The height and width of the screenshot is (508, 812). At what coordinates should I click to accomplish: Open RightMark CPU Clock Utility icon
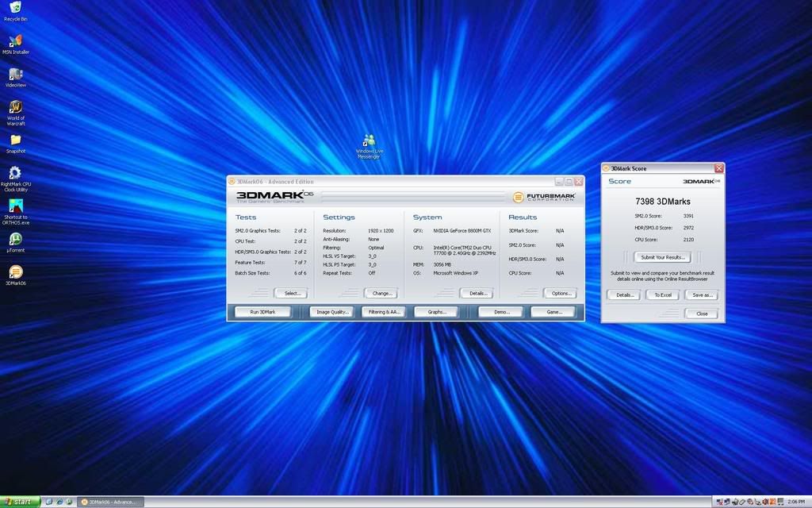tap(16, 179)
